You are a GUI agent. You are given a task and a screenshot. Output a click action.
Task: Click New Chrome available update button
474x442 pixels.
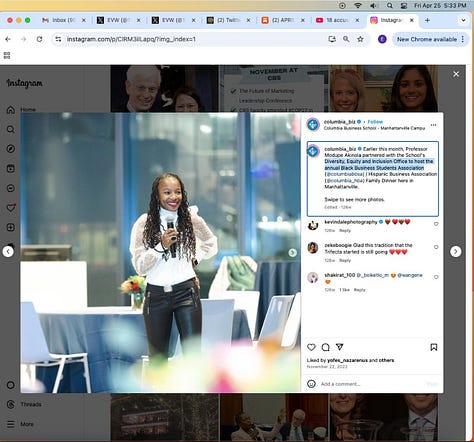(427, 39)
